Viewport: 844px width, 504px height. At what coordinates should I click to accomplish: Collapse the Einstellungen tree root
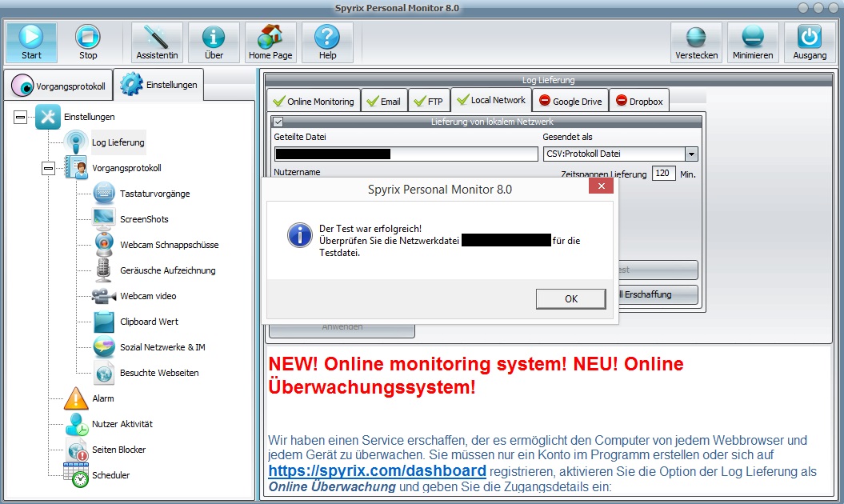21,117
